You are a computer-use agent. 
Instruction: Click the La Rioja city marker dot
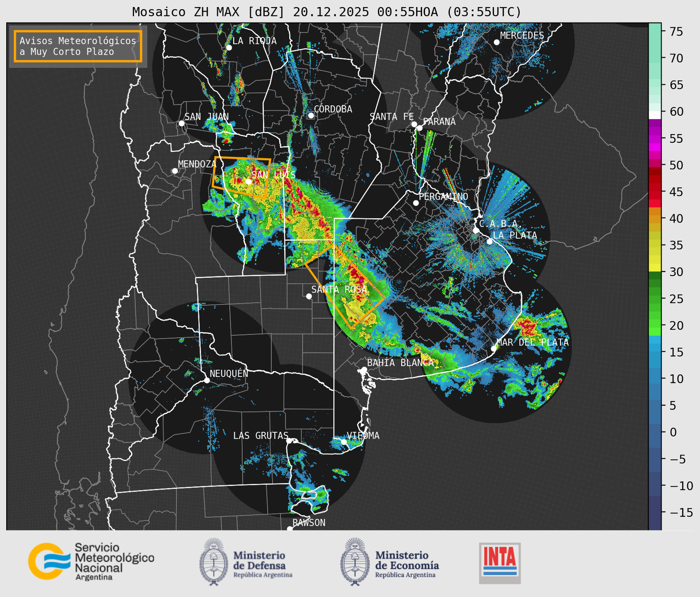[229, 48]
